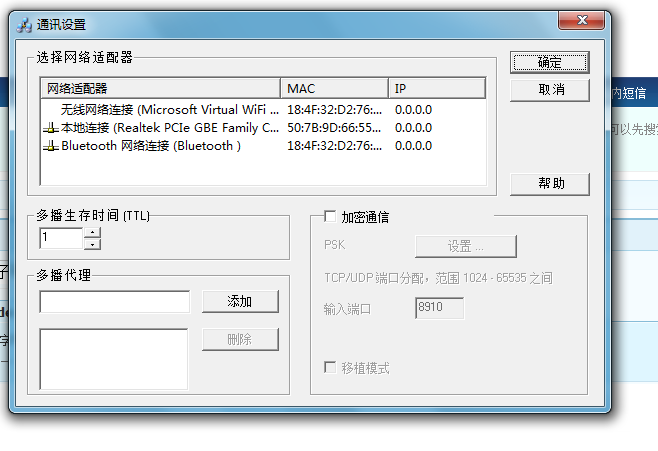The height and width of the screenshot is (451, 658).
Task: Click the 输入端口 field showing 8910
Action: pos(439,309)
